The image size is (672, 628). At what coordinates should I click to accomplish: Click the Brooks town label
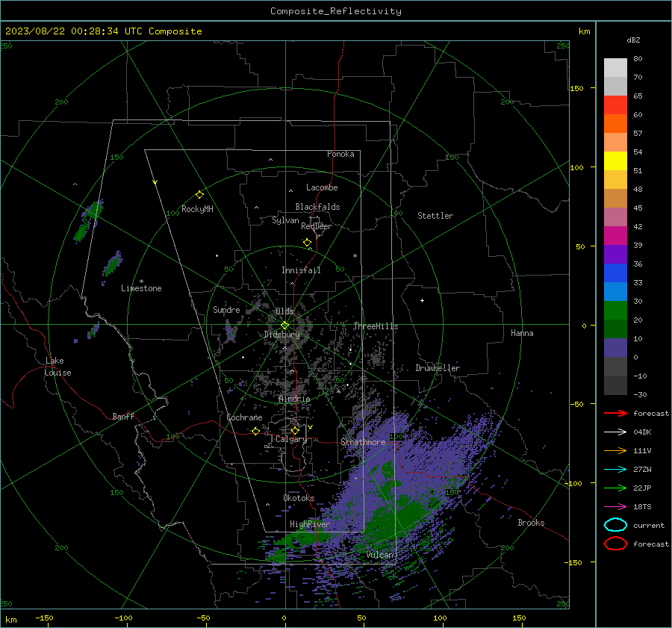531,523
